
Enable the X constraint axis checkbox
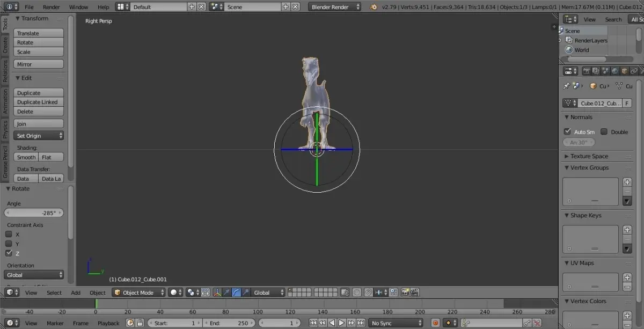9,234
